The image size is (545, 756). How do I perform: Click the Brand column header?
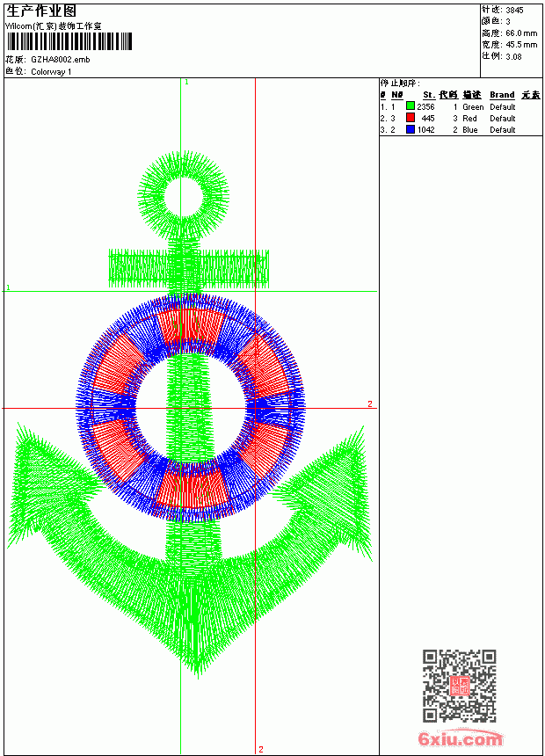point(502,95)
